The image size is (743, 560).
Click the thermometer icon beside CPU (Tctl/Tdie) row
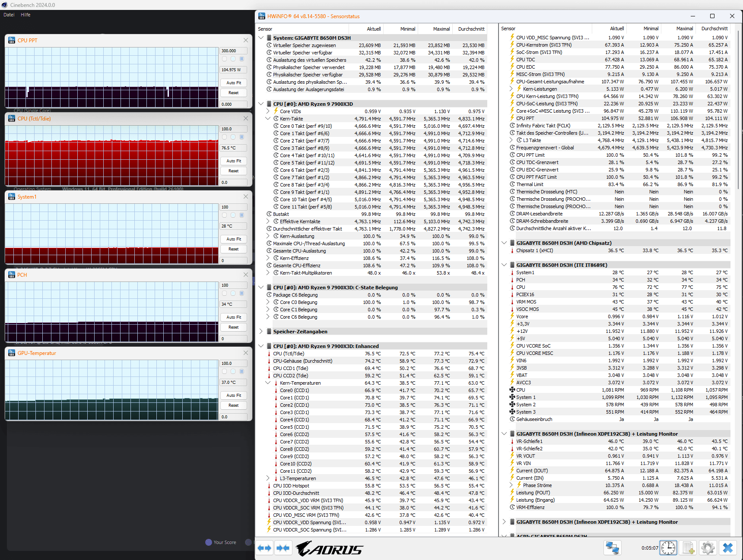(x=269, y=354)
